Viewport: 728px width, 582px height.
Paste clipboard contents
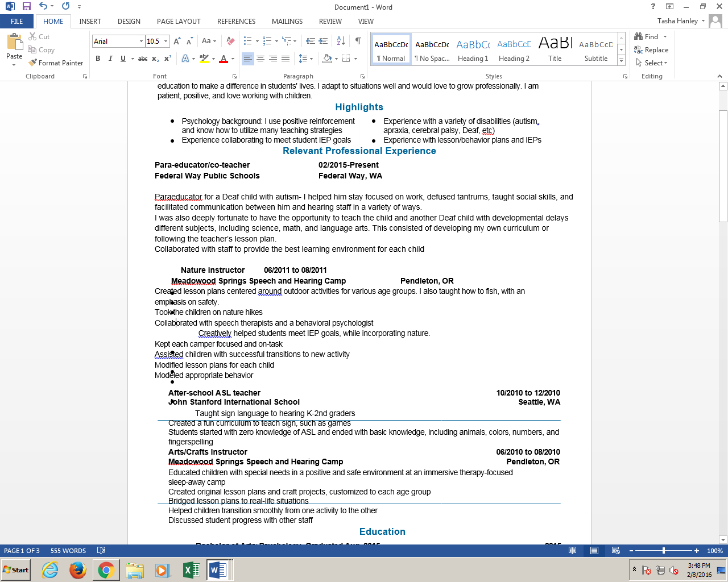[x=14, y=49]
